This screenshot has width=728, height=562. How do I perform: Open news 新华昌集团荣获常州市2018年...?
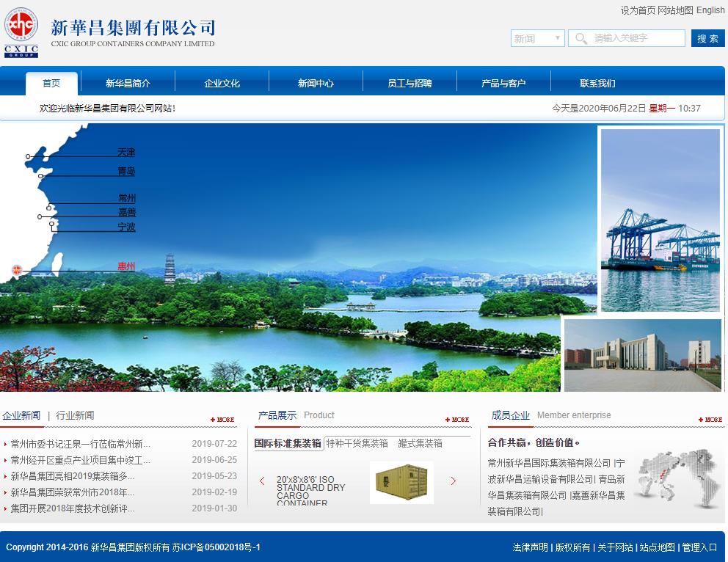click(73, 492)
